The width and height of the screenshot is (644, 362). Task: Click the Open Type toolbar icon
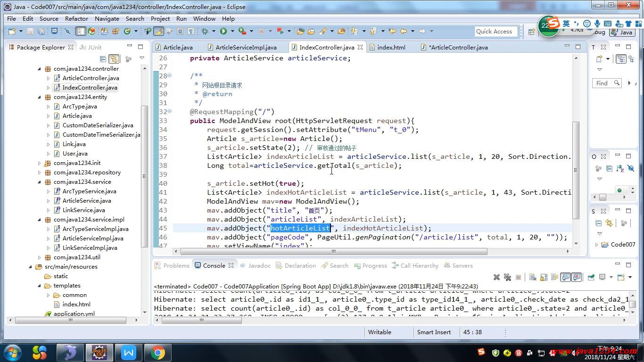(x=300, y=31)
